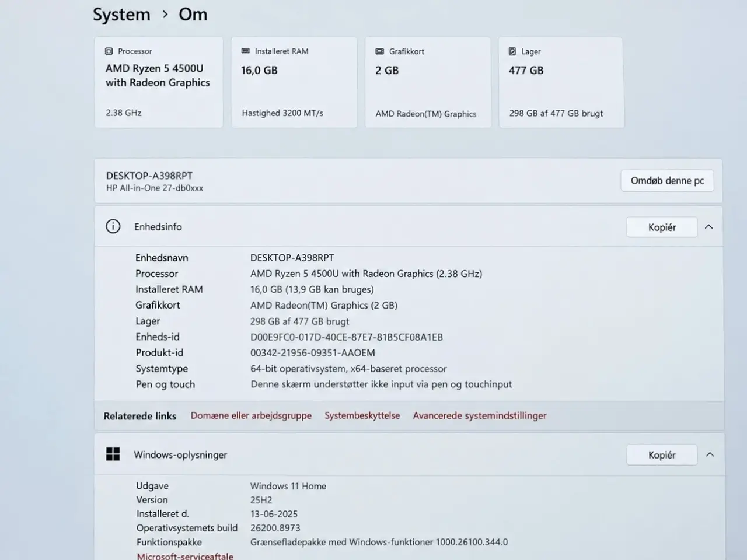The image size is (747, 560).
Task: Select the Udgave value Windows 11 Home
Action: point(288,486)
